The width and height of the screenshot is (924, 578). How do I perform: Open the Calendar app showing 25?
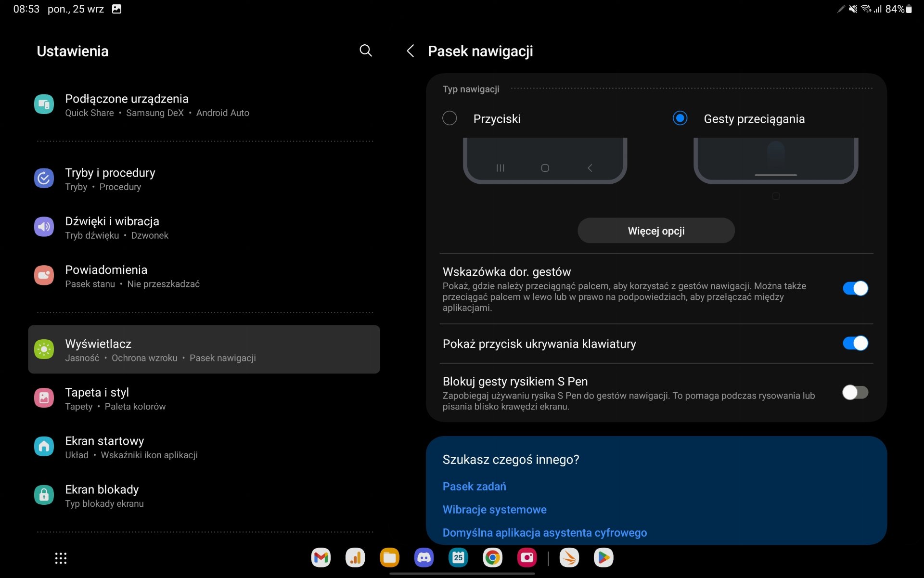(458, 558)
